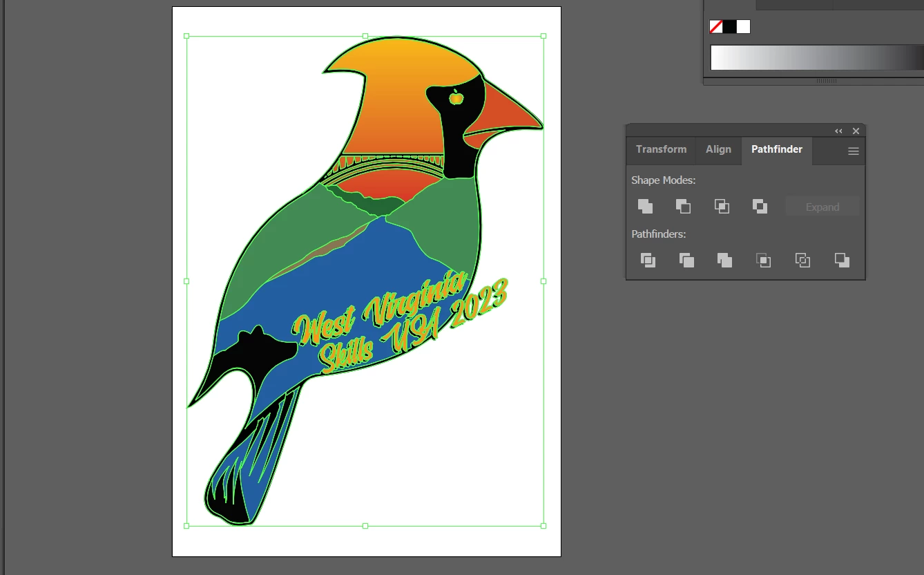Screen dimensions: 924x575
Task: Apply Exclude shape mode in Pathfinder
Action: coord(760,206)
